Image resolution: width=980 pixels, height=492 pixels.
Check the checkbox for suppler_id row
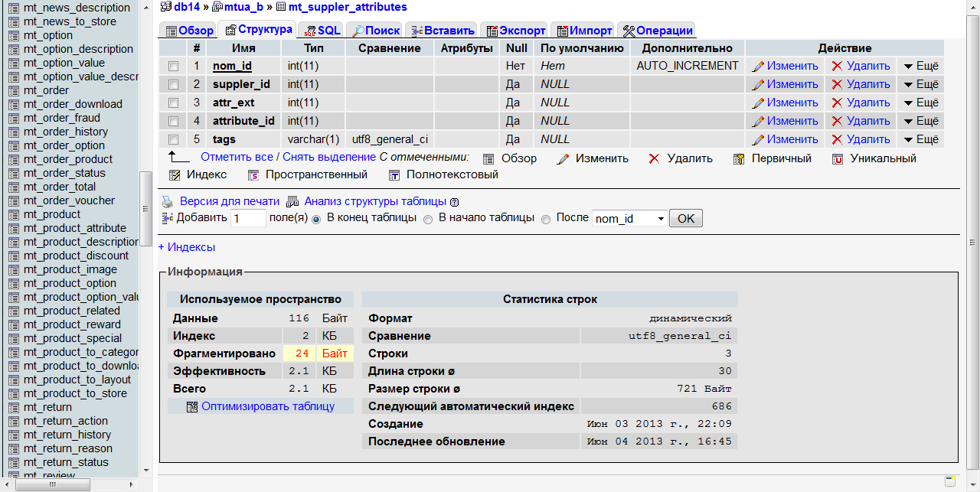[x=173, y=84]
